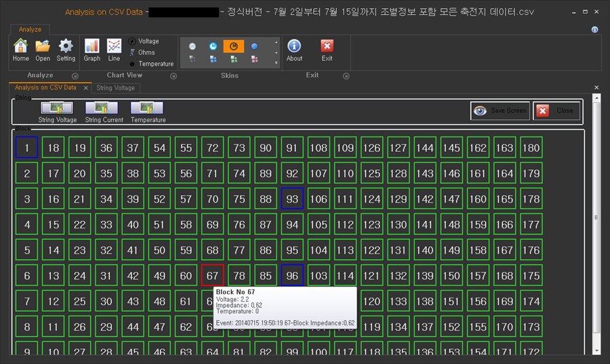Select the red-bordered block 67
This screenshot has width=610, height=364.
(x=212, y=275)
